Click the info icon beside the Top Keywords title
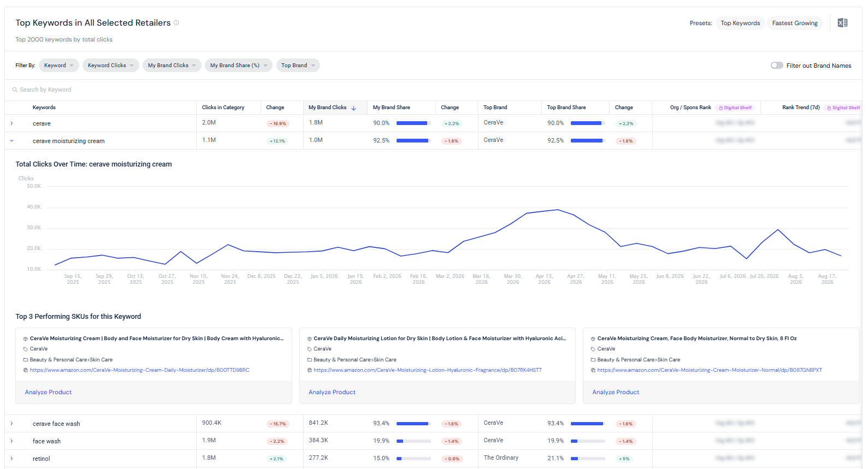The width and height of the screenshot is (868, 469). pyautogui.click(x=176, y=23)
